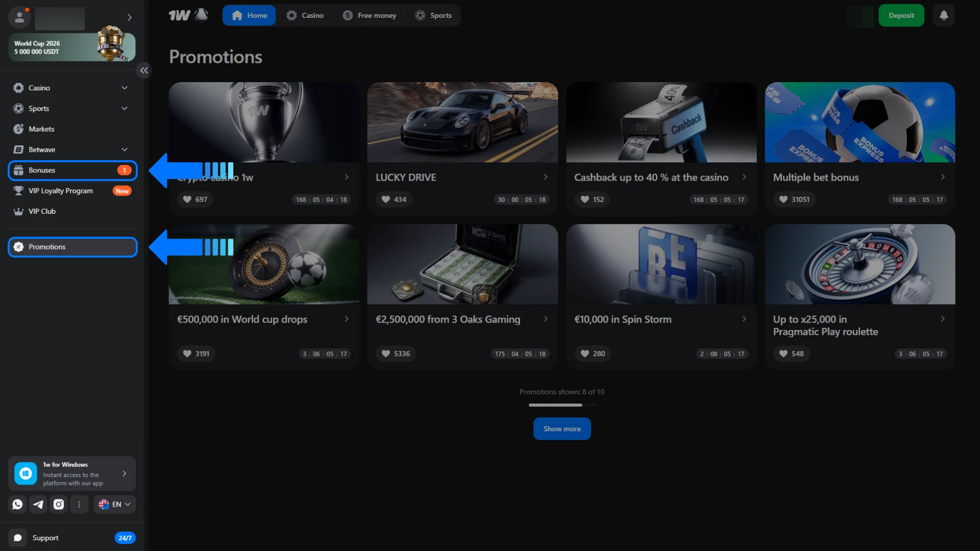The width and height of the screenshot is (980, 551).
Task: Open the 3 Oaks Gaming briefcase thumbnail
Action: (462, 264)
